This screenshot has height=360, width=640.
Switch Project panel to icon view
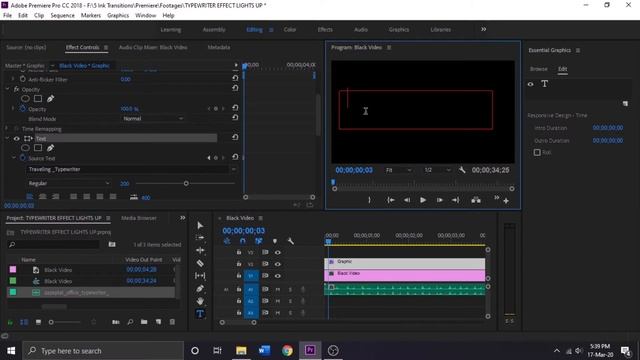point(38,322)
